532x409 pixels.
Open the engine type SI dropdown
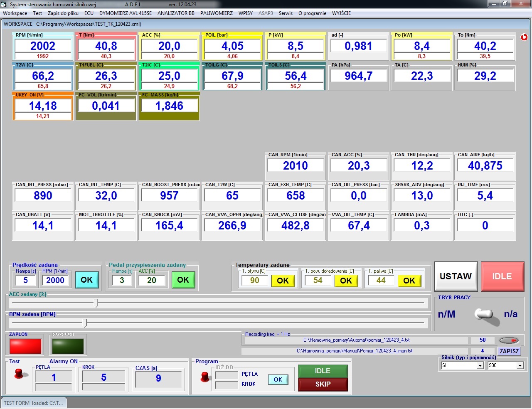480,366
